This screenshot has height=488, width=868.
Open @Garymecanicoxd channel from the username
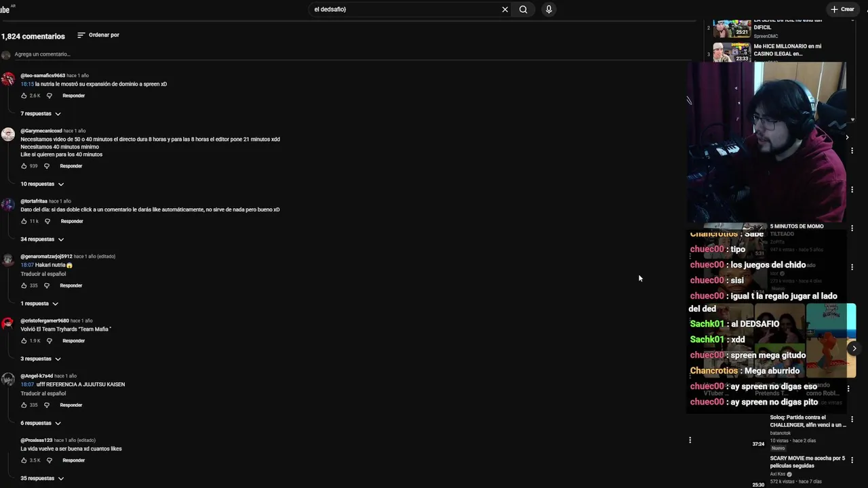(41, 131)
